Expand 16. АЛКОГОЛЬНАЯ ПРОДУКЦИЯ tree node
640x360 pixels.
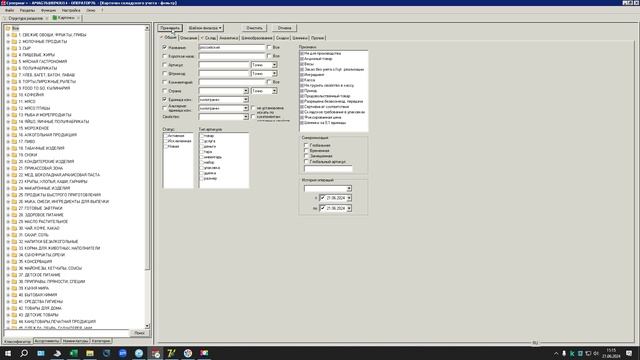click(8, 135)
